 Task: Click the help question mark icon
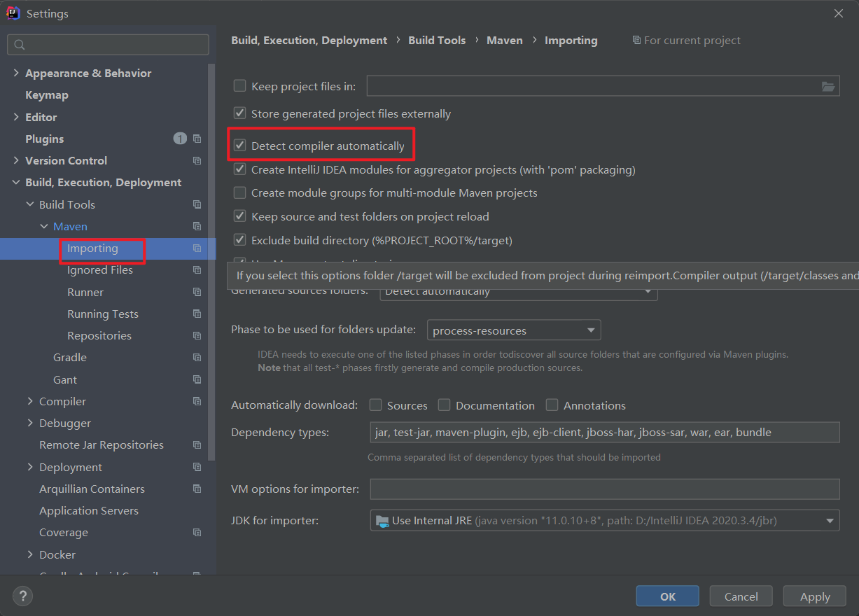click(x=22, y=596)
